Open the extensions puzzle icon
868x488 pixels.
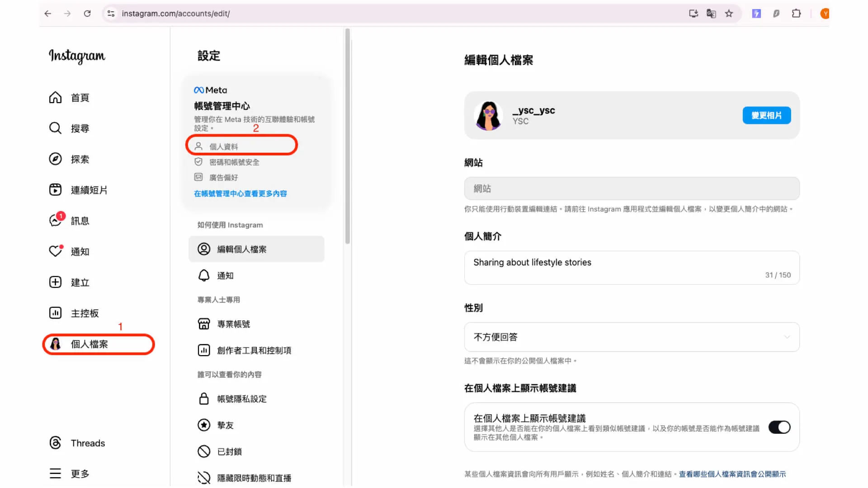[x=797, y=14]
